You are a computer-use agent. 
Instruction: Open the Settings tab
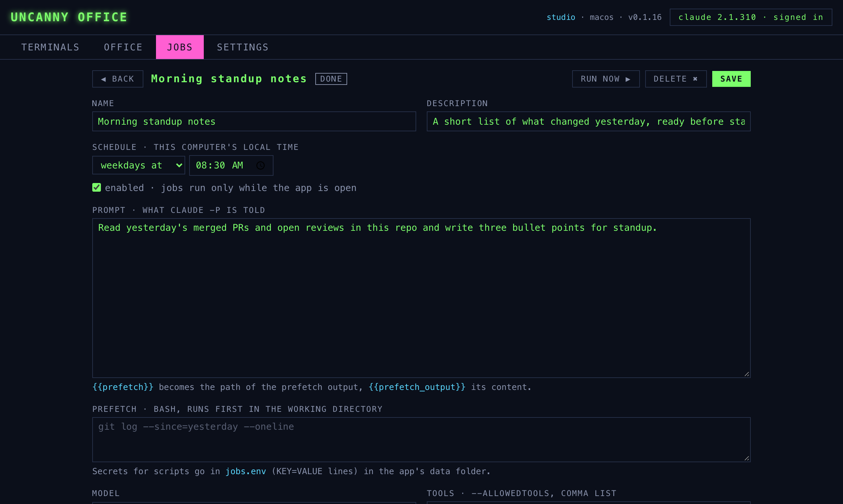(243, 47)
